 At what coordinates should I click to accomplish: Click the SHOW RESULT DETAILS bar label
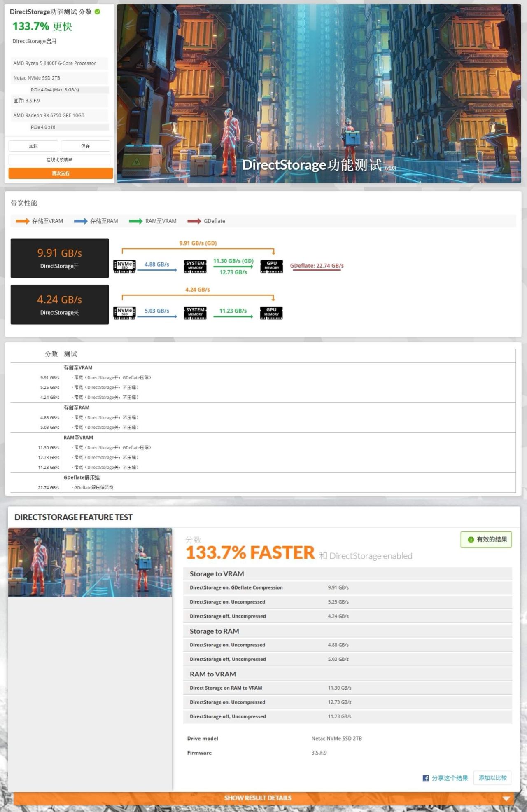click(258, 798)
